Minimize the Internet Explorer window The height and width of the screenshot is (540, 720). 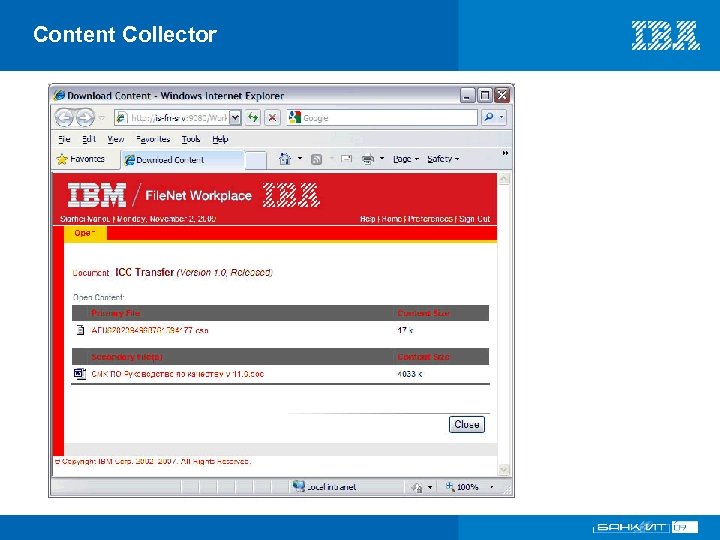467,96
